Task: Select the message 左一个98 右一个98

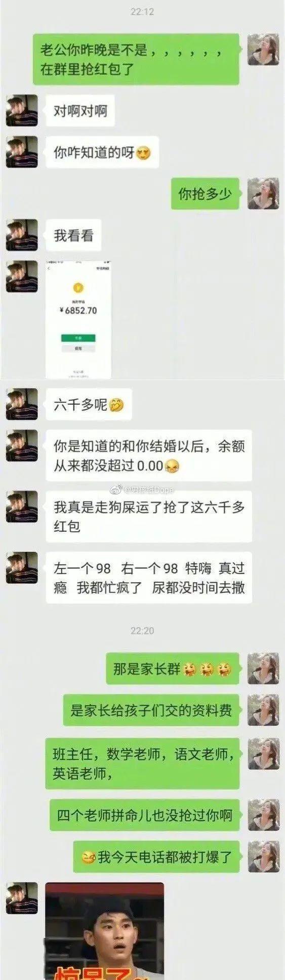Action: [x=149, y=577]
